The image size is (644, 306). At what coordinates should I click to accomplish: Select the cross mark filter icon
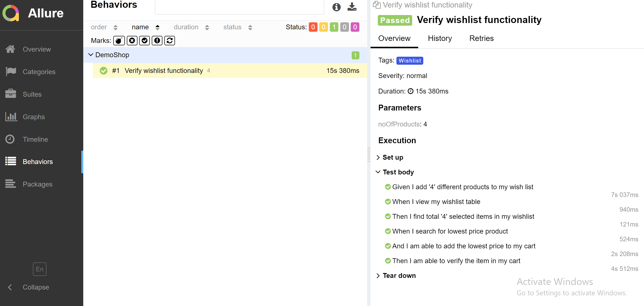132,40
